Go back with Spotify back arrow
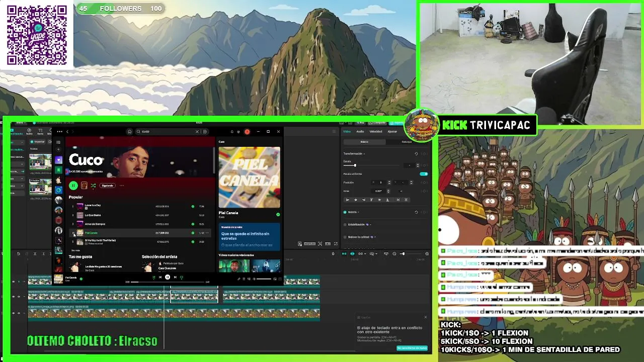 coord(67,132)
